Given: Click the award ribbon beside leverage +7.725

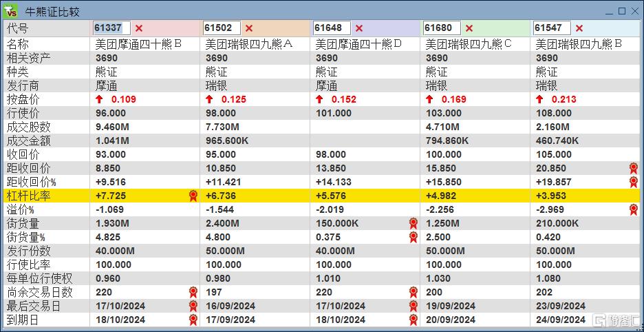Looking at the screenshot, I should click(x=193, y=196).
